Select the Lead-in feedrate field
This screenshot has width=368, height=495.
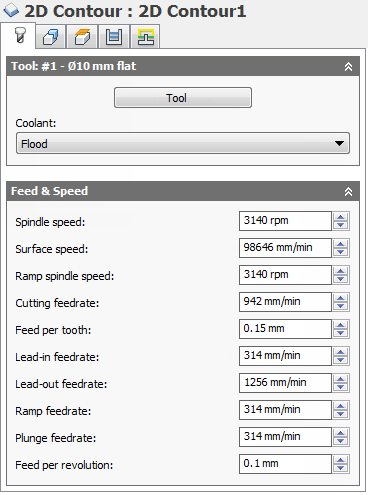(x=285, y=356)
